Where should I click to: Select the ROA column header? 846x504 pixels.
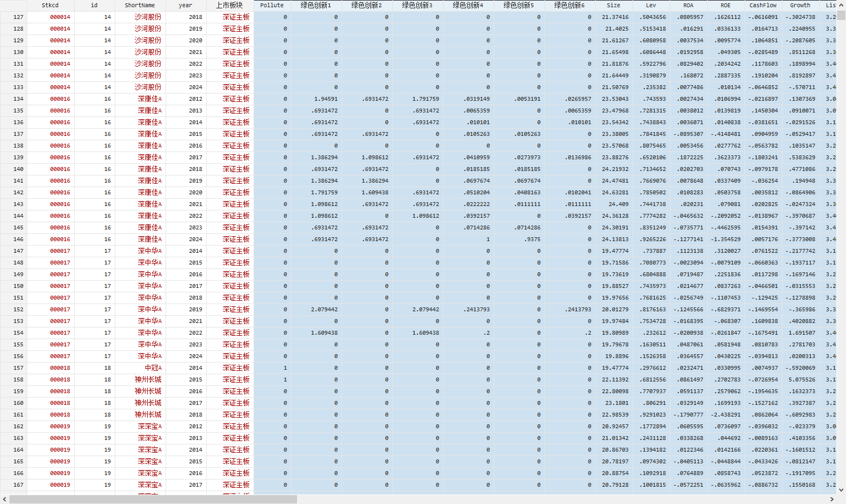tap(688, 5)
